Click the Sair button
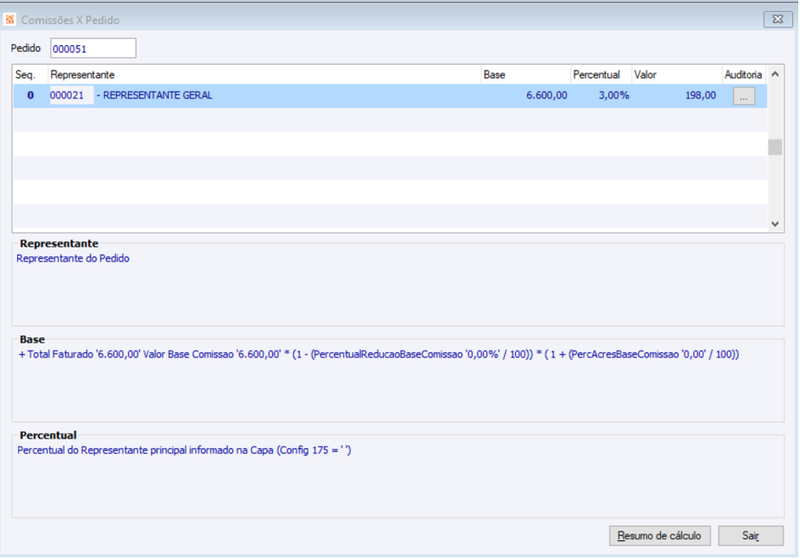Viewport: 800px width, 559px height. click(751, 536)
